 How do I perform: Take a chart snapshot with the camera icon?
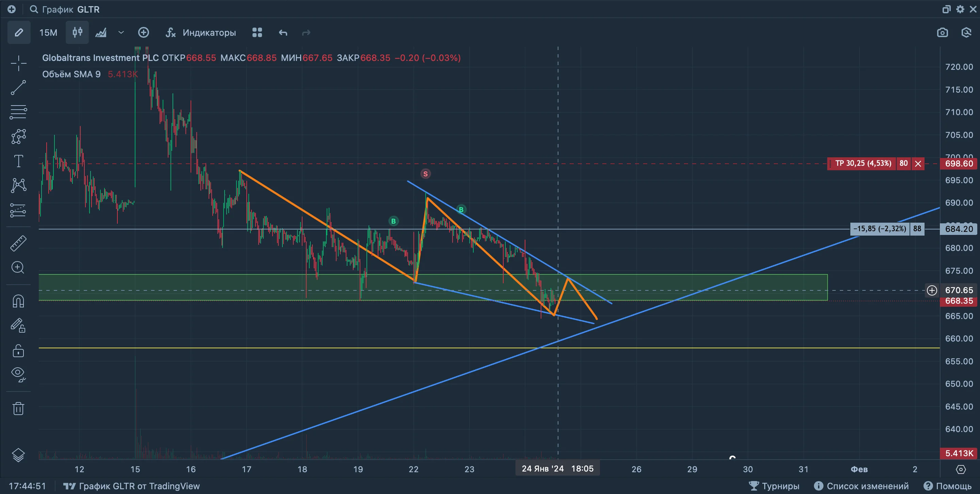pos(942,32)
